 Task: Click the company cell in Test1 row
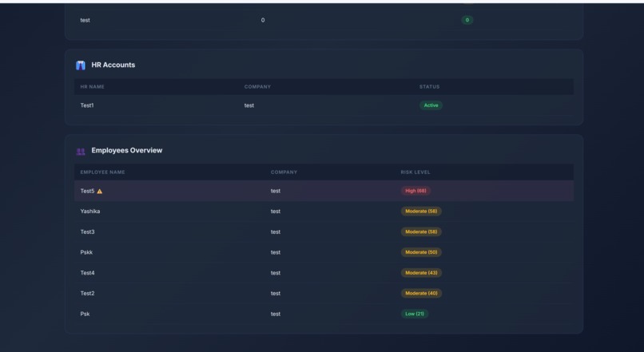click(249, 105)
